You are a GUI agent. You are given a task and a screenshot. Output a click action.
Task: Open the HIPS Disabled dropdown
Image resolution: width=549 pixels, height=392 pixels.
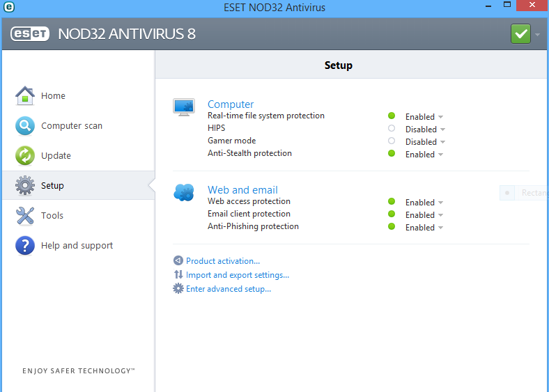(426, 129)
